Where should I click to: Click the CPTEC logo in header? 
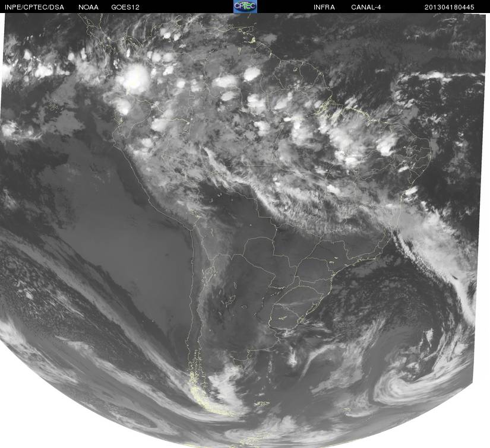pos(245,7)
